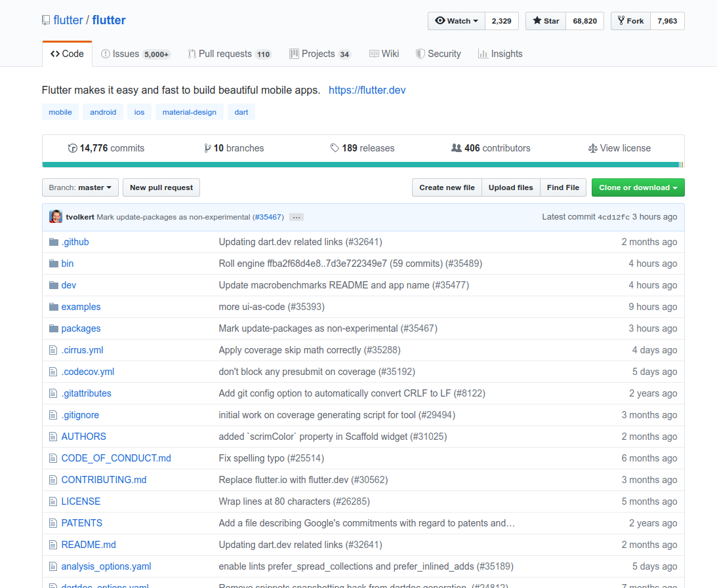
Task: Click the file icon beside LICENSE
Action: click(x=53, y=501)
